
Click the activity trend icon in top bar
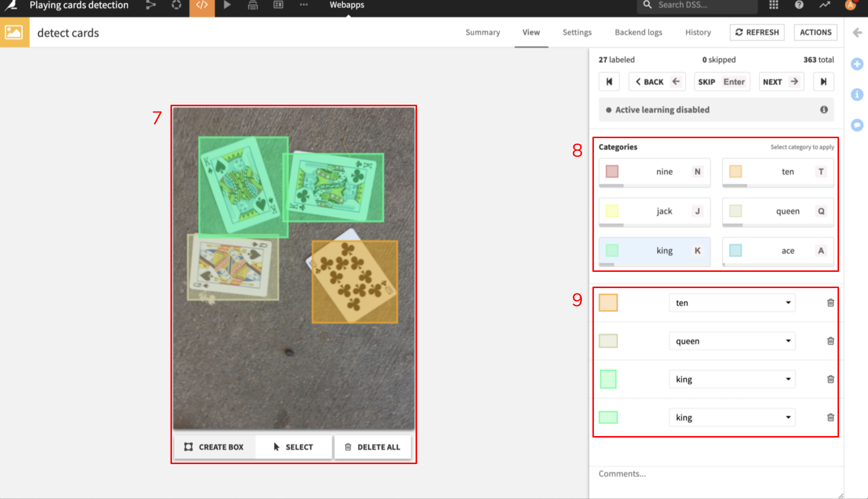pos(825,5)
